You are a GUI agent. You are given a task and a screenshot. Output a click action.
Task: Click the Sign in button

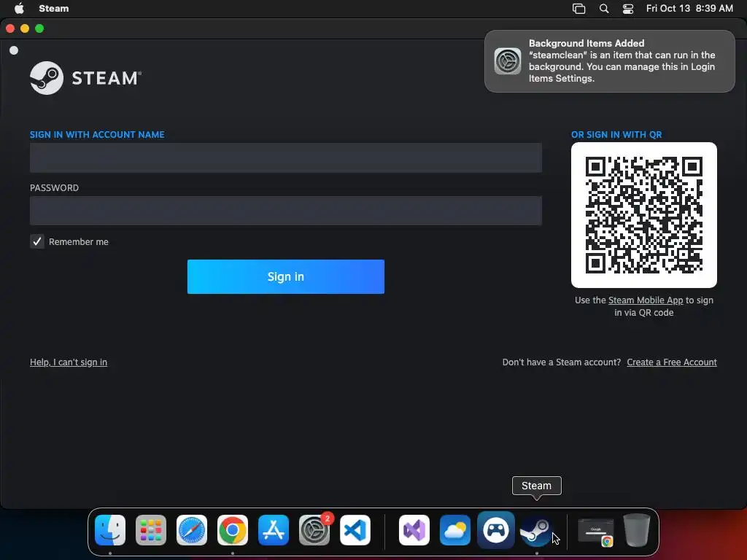(286, 276)
